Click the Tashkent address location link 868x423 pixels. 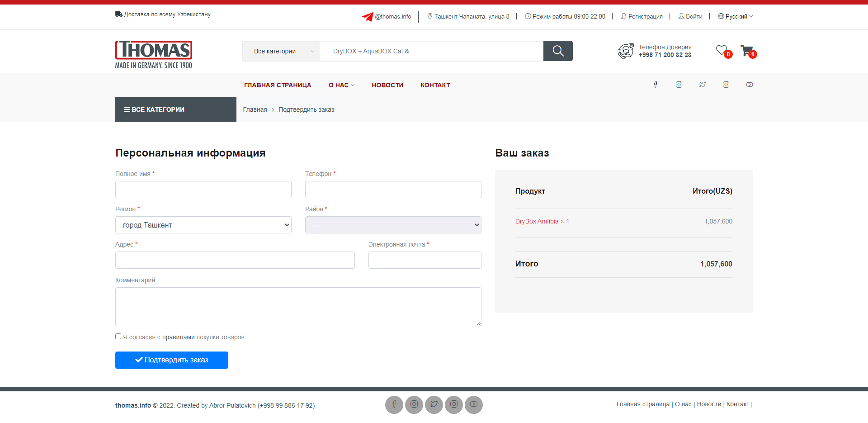coord(468,17)
